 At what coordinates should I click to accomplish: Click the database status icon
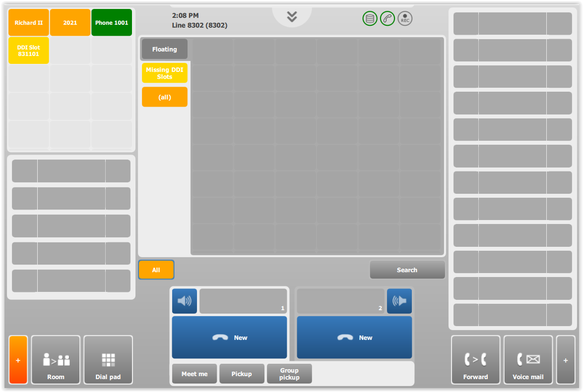point(370,18)
